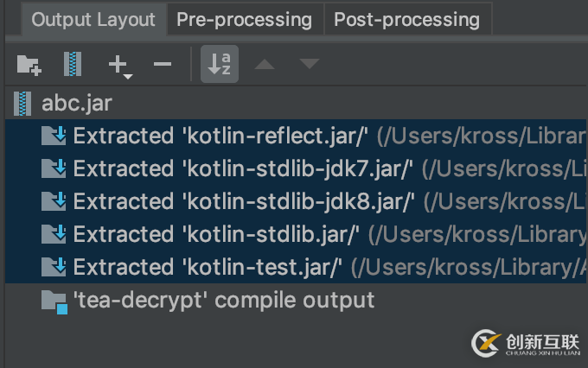Toggle Sort Elements by Names button
588x368 pixels.
[220, 64]
